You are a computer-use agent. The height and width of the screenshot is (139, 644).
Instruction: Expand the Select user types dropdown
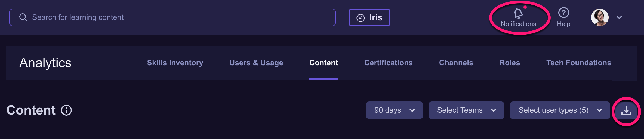(560, 110)
